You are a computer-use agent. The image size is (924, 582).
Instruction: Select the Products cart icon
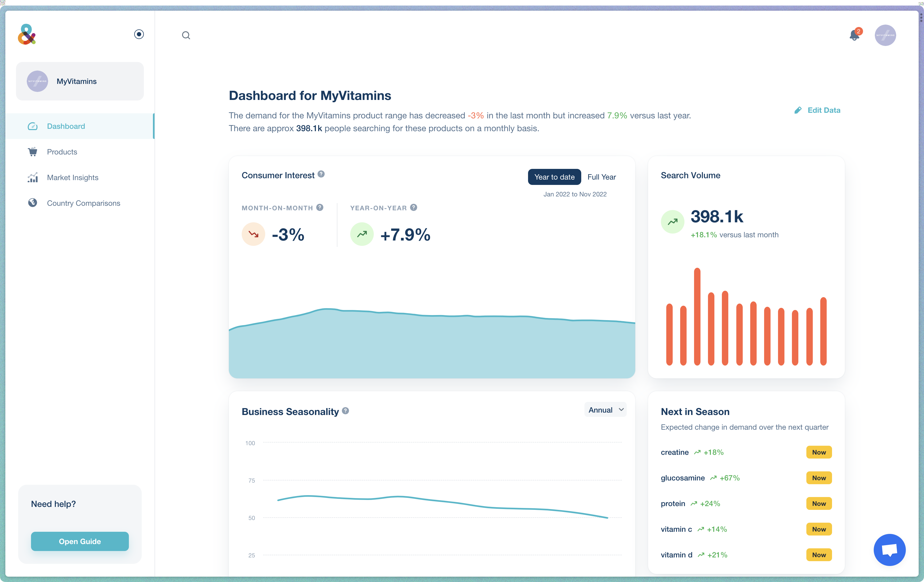click(x=33, y=152)
